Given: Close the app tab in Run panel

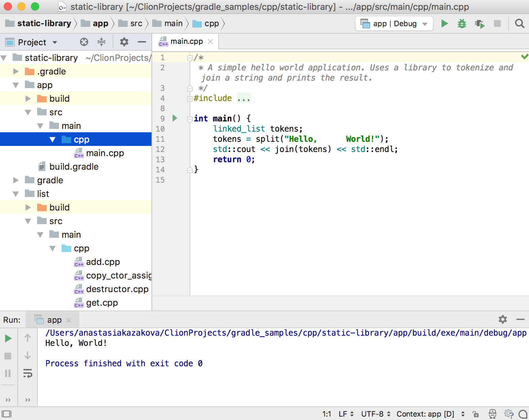Looking at the screenshot, I should tap(69, 320).
